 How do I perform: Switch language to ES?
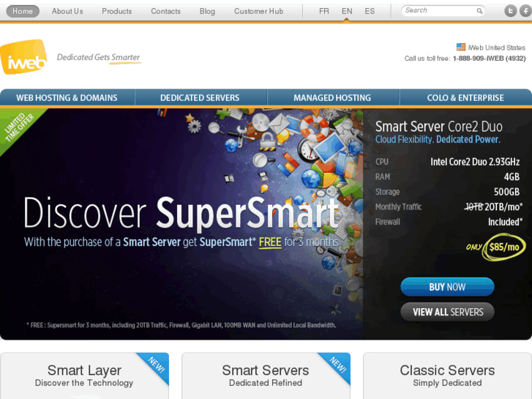coord(370,11)
